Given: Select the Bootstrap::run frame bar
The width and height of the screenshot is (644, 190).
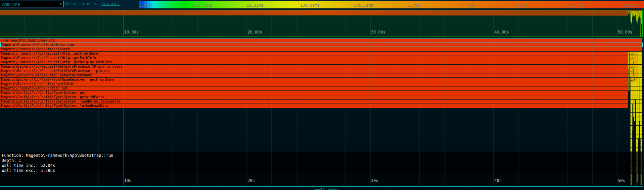Looking at the screenshot, I should point(321,45).
